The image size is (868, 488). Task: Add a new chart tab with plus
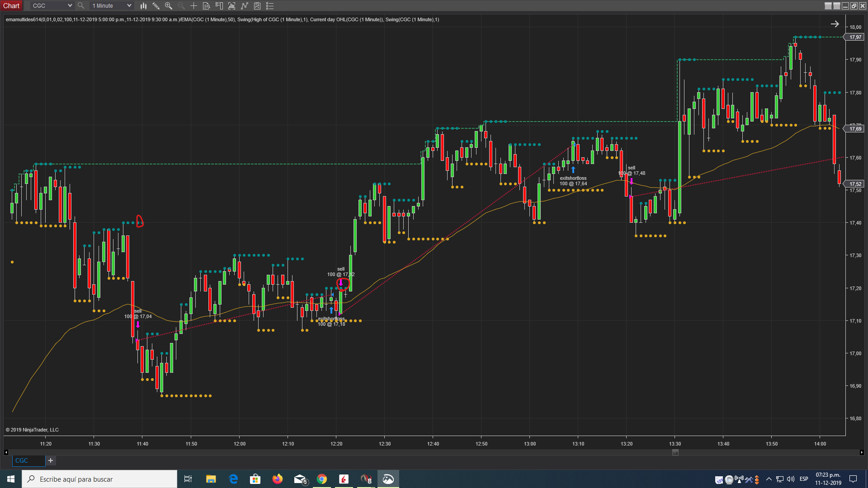pos(51,460)
